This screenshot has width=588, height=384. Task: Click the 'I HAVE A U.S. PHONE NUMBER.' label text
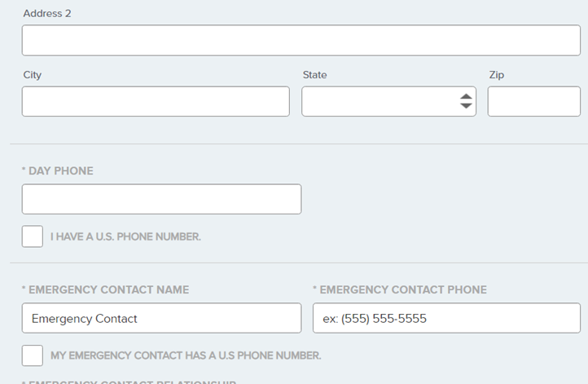tap(125, 237)
